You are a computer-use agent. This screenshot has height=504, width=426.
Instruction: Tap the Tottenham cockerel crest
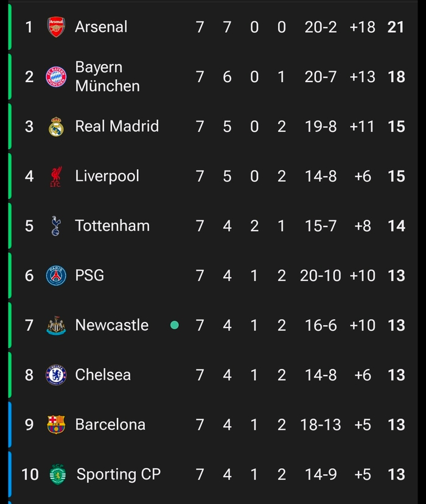[x=56, y=226]
